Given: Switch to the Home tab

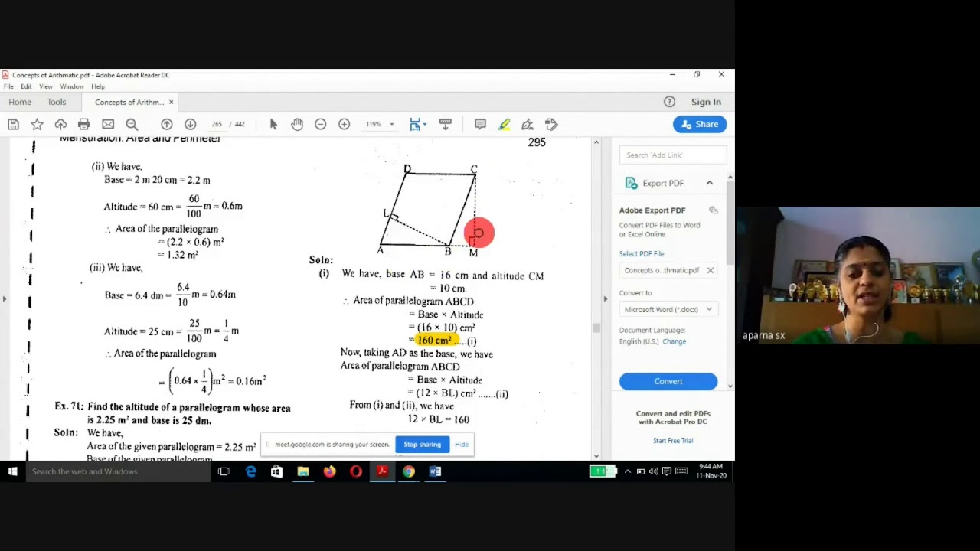Looking at the screenshot, I should (20, 102).
